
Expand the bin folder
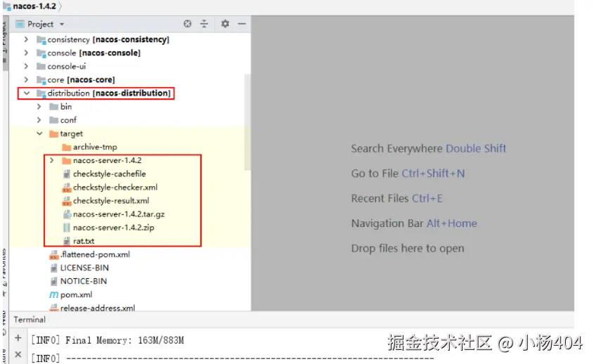[39, 106]
